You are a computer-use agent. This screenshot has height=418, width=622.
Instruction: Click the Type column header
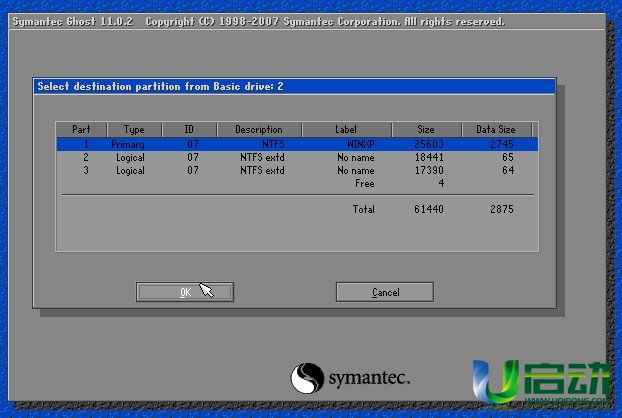[x=134, y=130]
